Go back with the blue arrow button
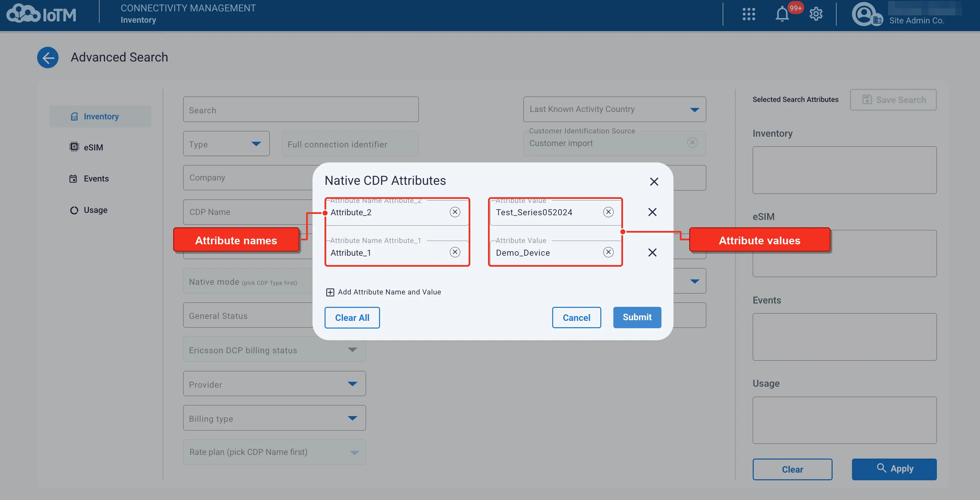This screenshot has width=980, height=500. [47, 57]
